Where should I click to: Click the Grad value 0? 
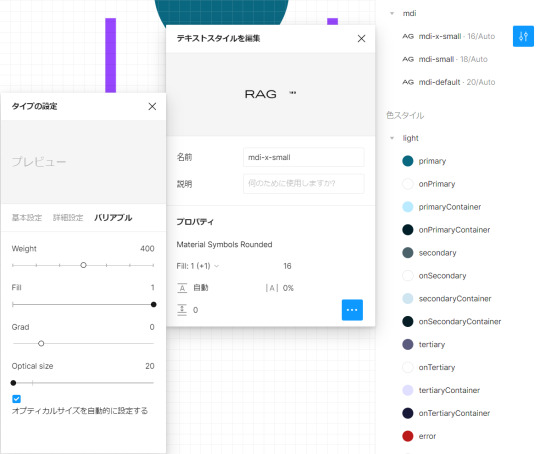152,327
